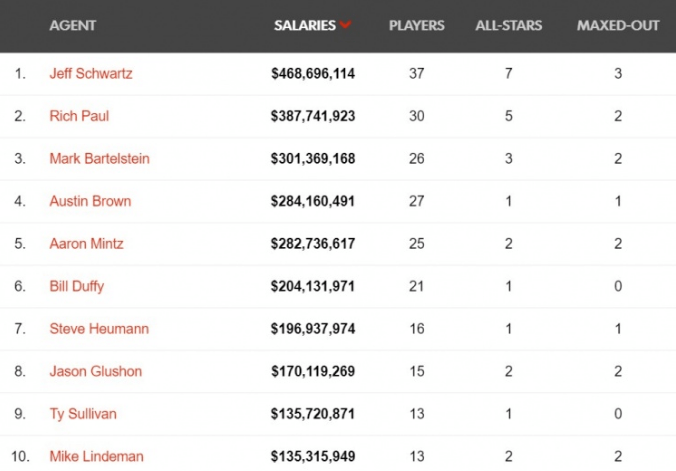Click the Aaron Mintz link

pyautogui.click(x=87, y=244)
